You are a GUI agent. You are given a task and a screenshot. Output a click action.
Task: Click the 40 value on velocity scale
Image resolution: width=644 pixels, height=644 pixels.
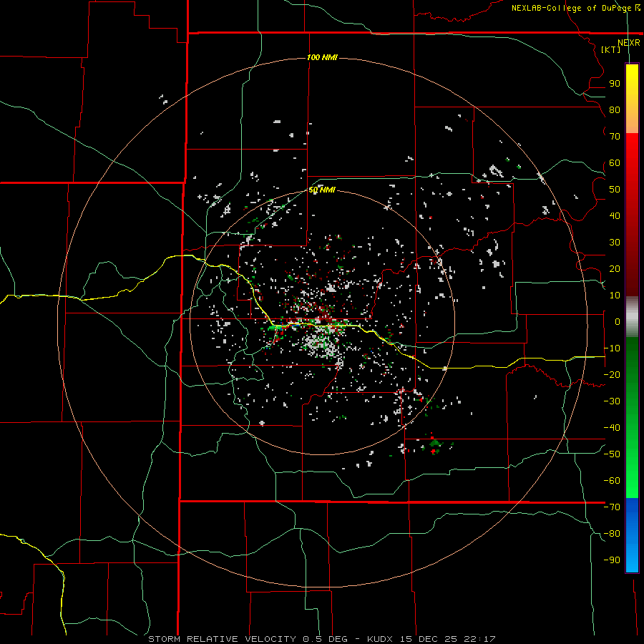[x=615, y=216]
